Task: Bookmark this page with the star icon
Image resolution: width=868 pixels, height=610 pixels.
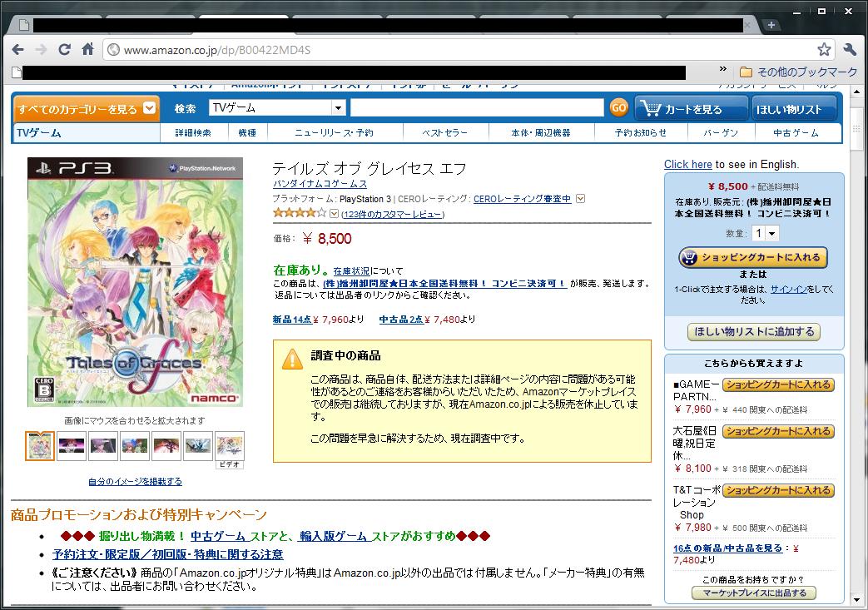Action: [x=824, y=50]
